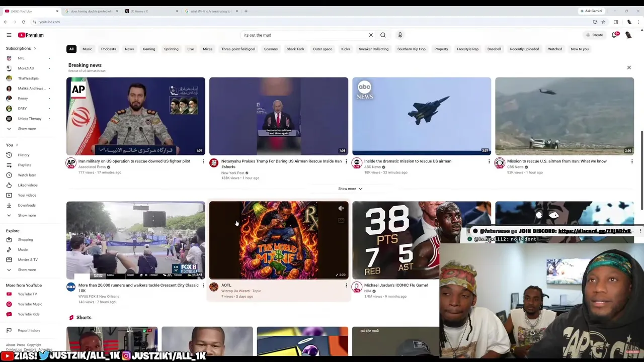The height and width of the screenshot is (362, 644).
Task: Click the YouTube Premium logo
Action: click(31, 35)
